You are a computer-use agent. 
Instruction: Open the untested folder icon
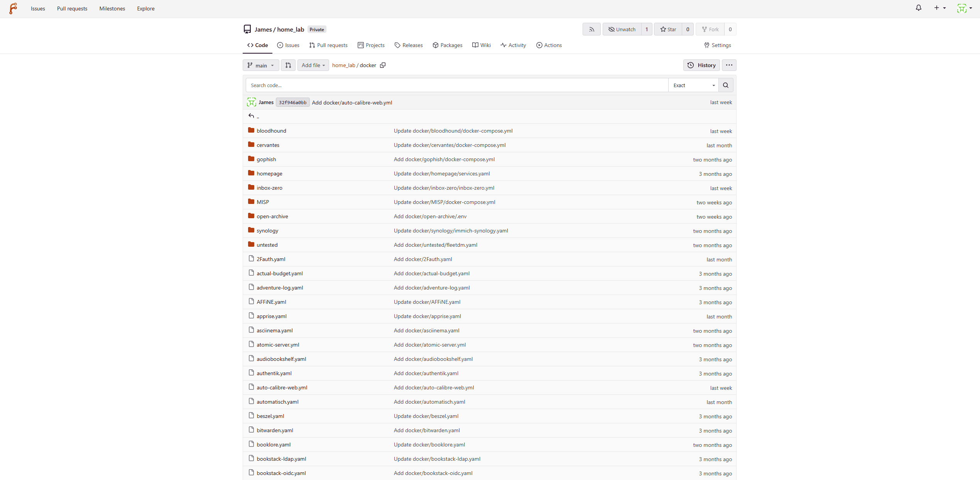click(251, 244)
